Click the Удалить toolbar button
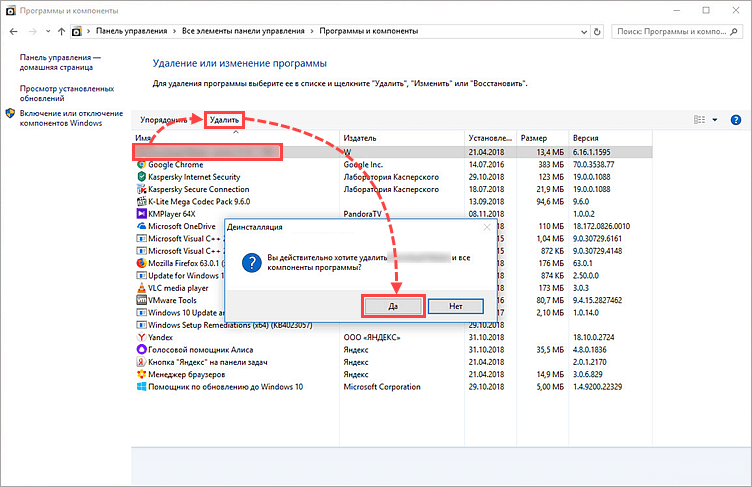 click(224, 120)
